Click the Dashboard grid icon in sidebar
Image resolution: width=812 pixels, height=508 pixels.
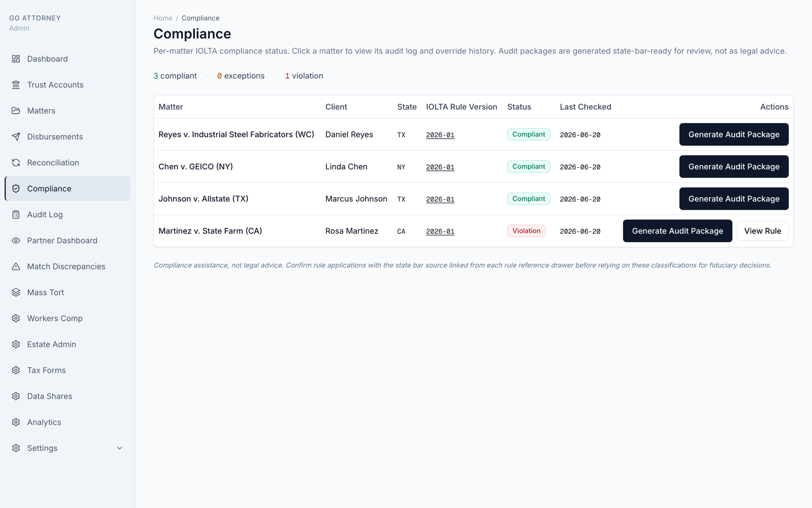pyautogui.click(x=16, y=59)
